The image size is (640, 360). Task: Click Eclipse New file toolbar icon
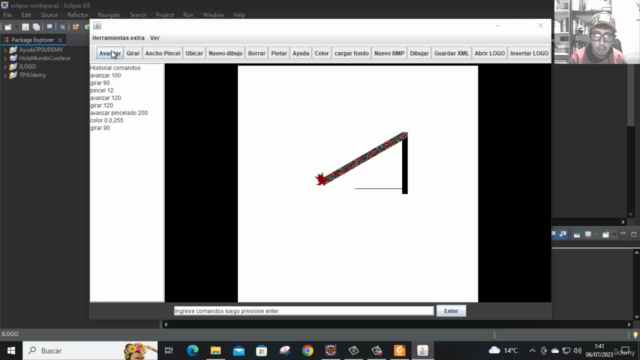[x=8, y=27]
